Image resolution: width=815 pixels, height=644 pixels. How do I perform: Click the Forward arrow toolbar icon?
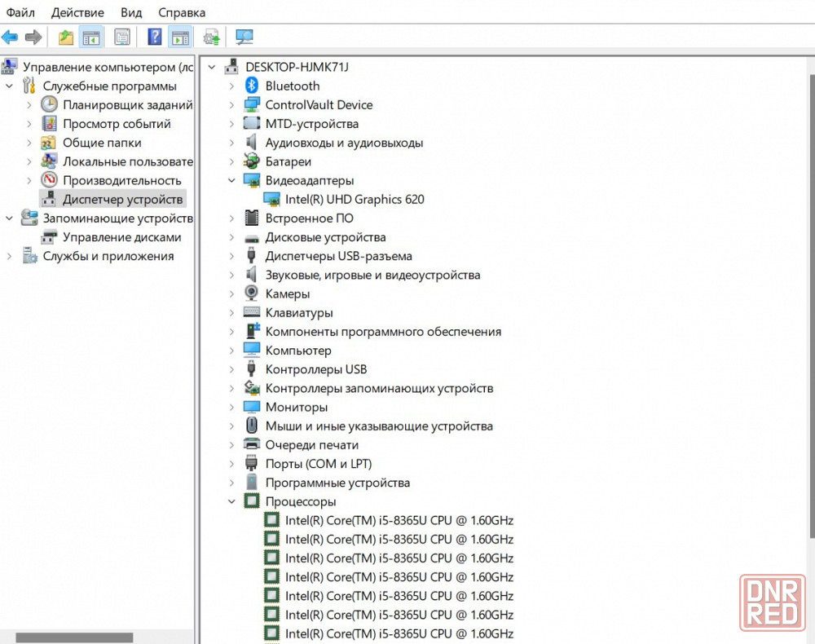(x=33, y=37)
